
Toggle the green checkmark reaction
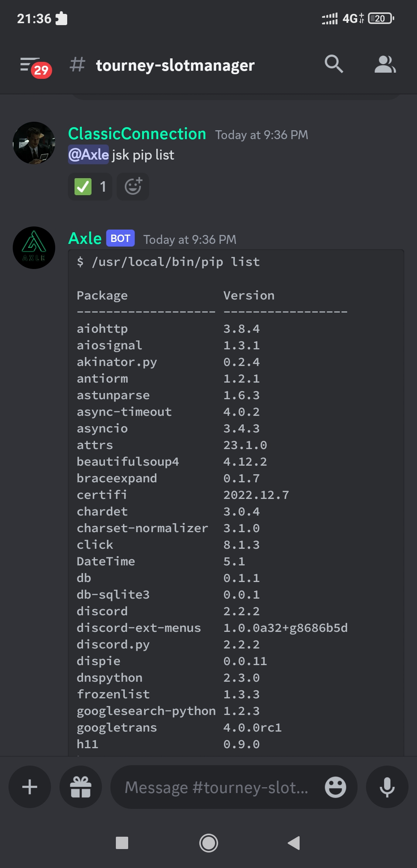click(83, 187)
